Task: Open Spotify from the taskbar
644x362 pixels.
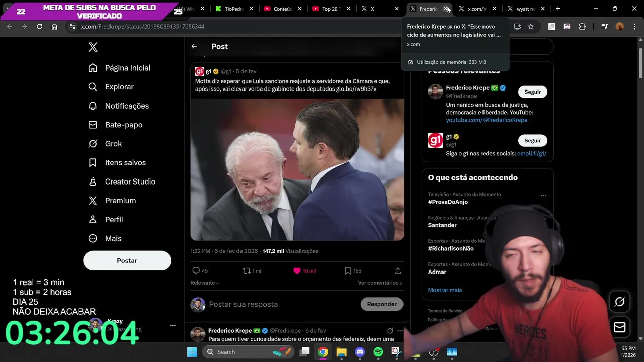Action: point(378,352)
